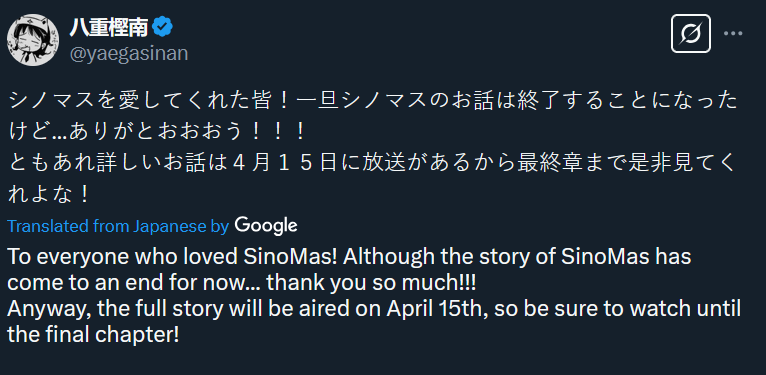Screen dimensions: 766x375
Task: Click the "April 15th" phrase in the translation
Action: point(433,309)
